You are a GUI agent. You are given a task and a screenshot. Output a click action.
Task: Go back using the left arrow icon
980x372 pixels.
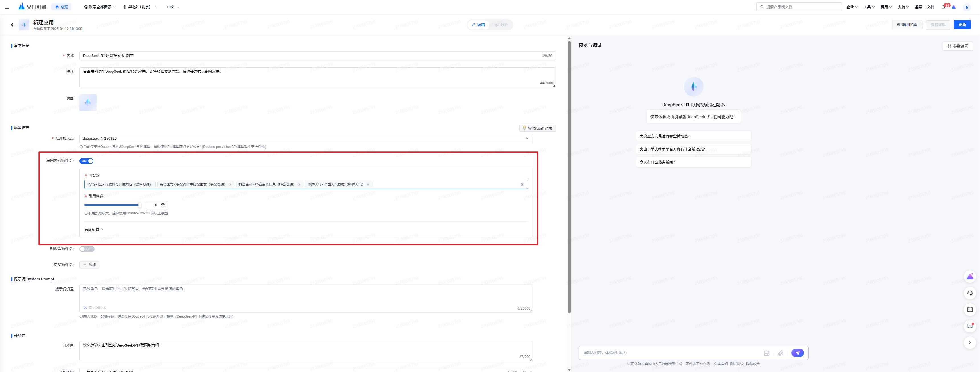[12, 25]
